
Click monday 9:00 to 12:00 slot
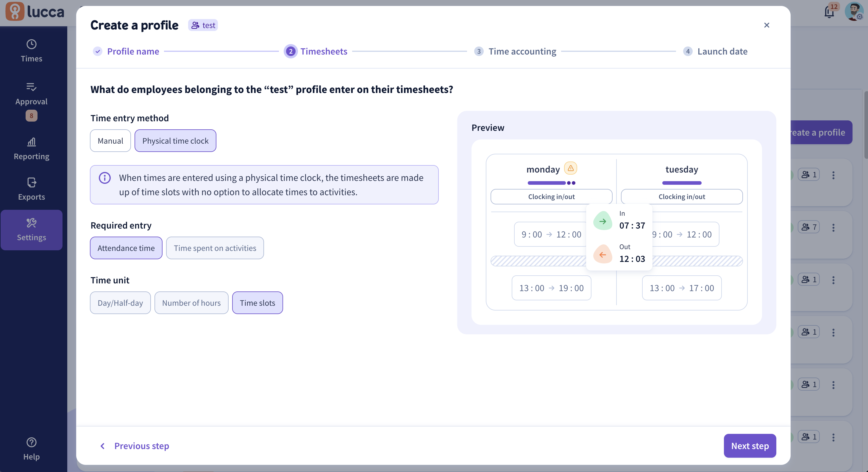coord(550,234)
